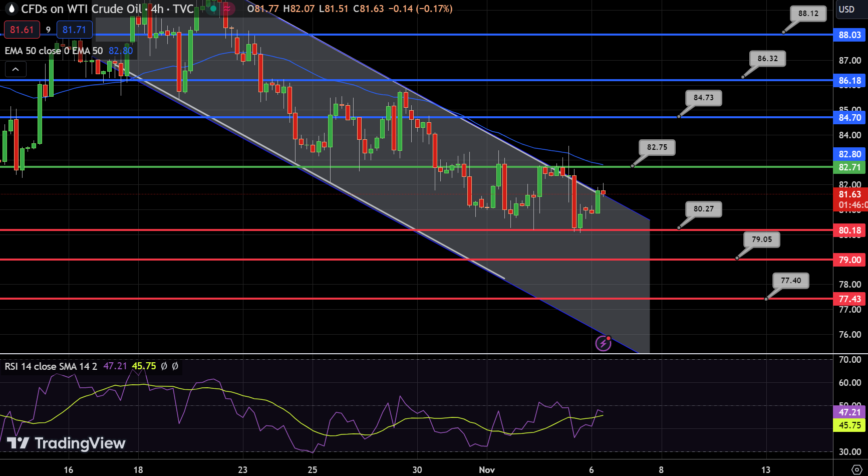The width and height of the screenshot is (868, 476).
Task: Click the 80.27 callout label
Action: pos(704,209)
